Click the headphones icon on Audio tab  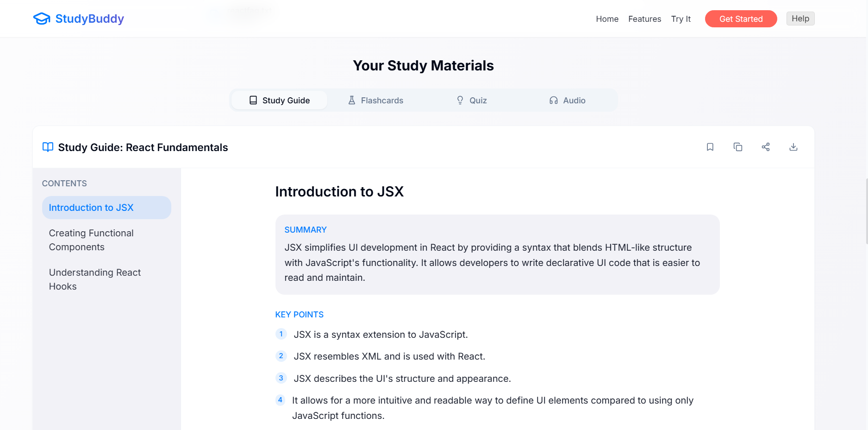pos(553,100)
